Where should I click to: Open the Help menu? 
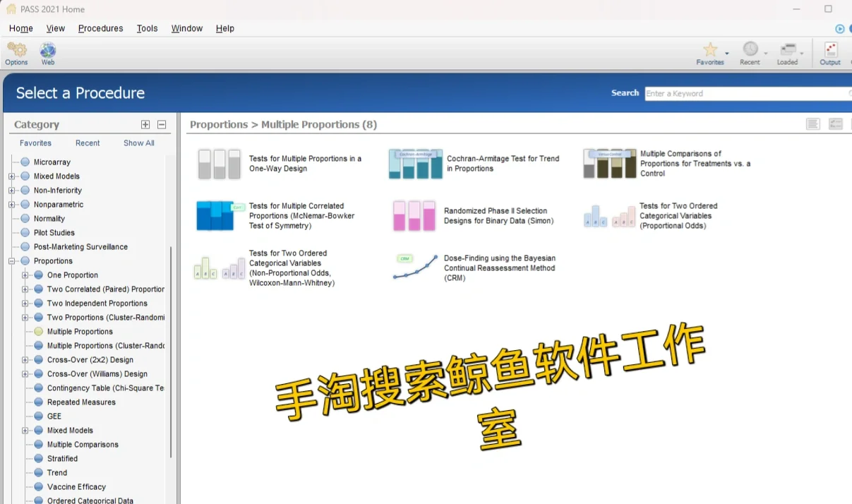[x=225, y=28]
